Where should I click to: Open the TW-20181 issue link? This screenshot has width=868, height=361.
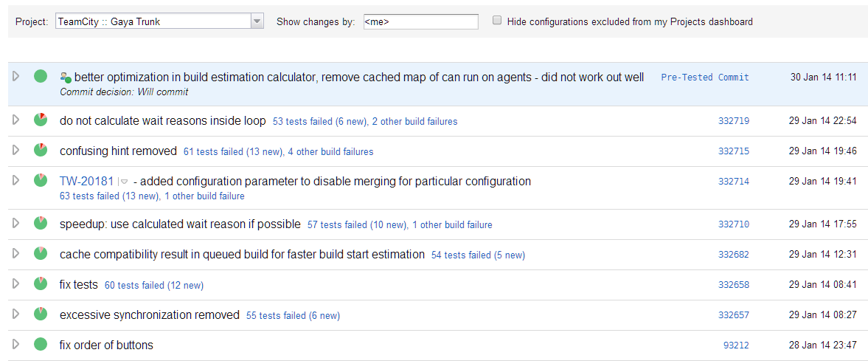click(86, 181)
